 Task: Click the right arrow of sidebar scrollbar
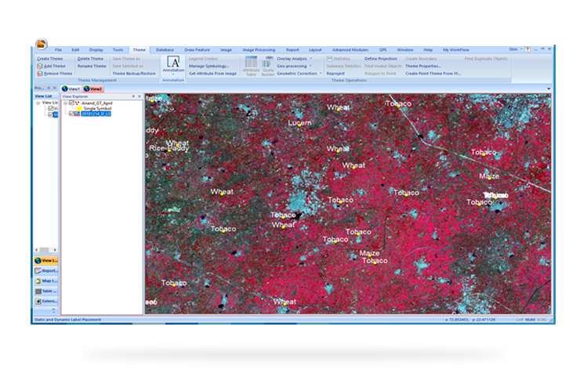[x=55, y=250]
